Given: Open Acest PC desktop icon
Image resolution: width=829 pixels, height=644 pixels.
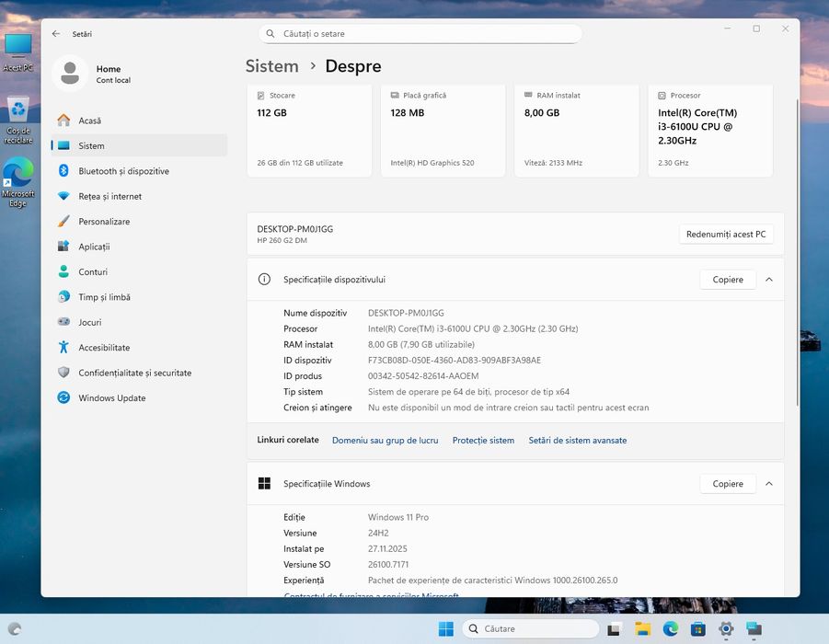Looking at the screenshot, I should [x=18, y=52].
